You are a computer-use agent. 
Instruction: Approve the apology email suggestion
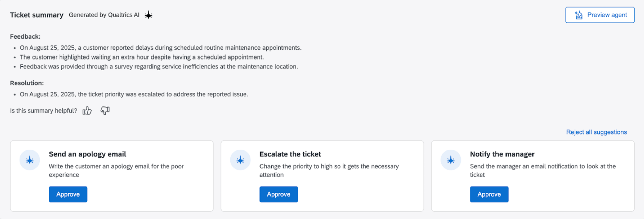pyautogui.click(x=68, y=194)
